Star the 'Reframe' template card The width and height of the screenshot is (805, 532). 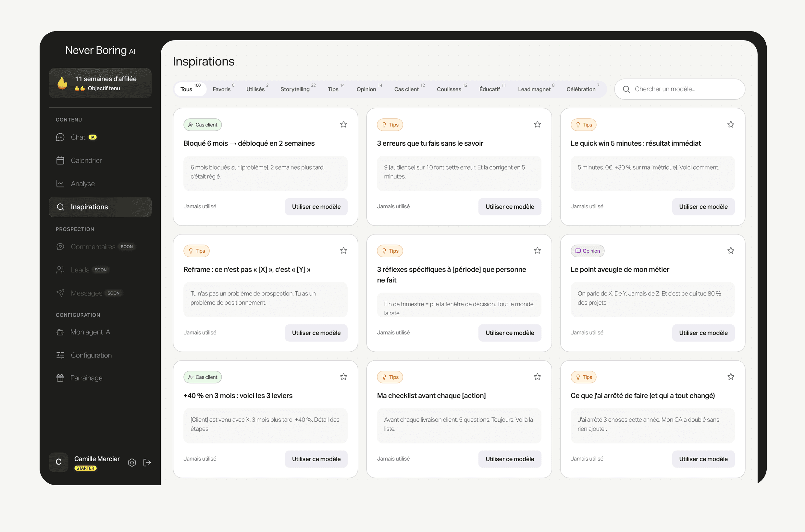343,251
